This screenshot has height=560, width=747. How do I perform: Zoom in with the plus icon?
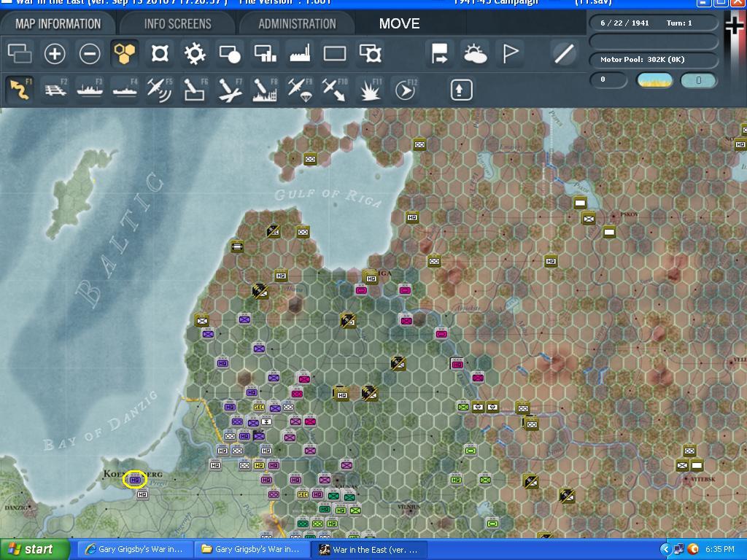(55, 53)
